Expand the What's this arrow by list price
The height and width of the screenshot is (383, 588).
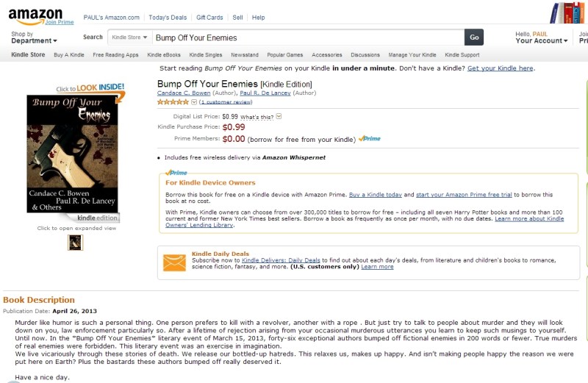pos(279,116)
